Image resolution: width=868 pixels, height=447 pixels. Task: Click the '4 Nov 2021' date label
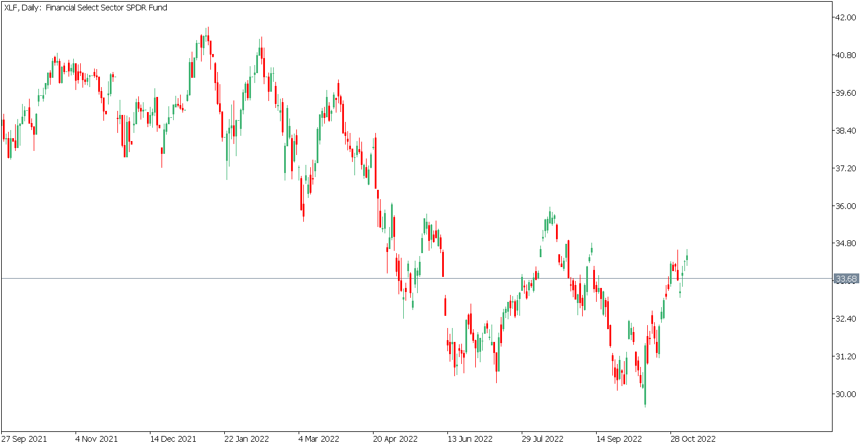[x=96, y=439]
